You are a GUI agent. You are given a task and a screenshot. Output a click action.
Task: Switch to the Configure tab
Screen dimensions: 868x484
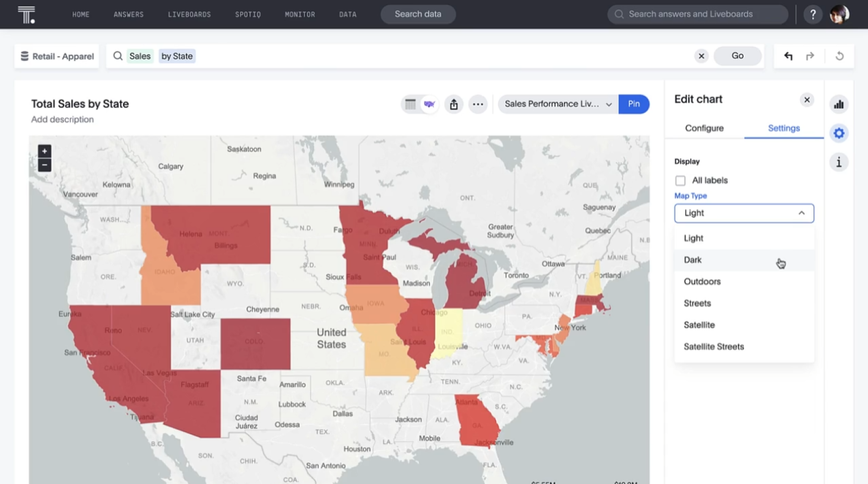tap(704, 128)
